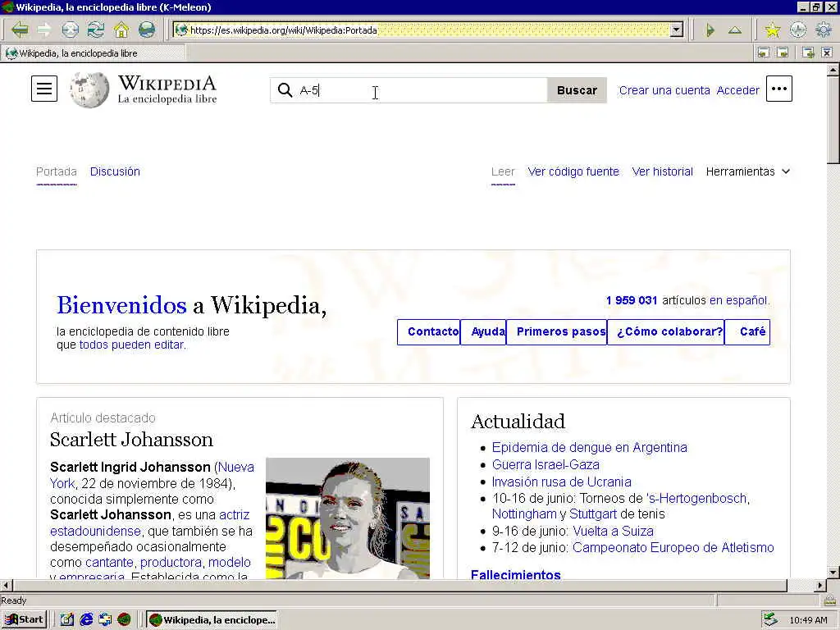Click the Wikipedia taskbar window button
The height and width of the screenshot is (630, 840).
pyautogui.click(x=212, y=620)
